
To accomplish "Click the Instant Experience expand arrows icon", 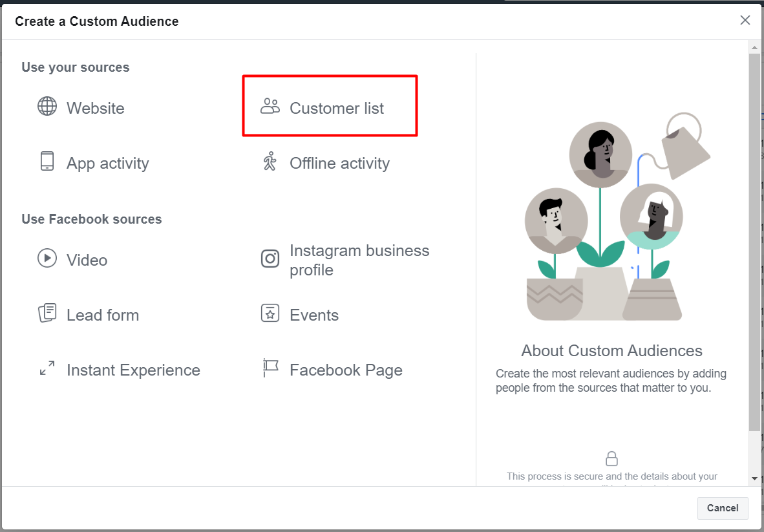I will [x=47, y=368].
